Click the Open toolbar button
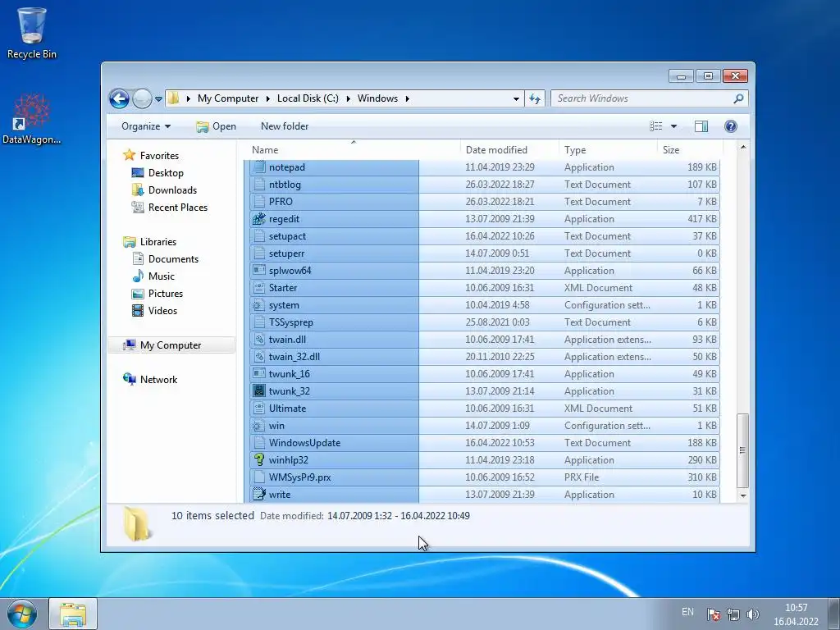 pos(216,126)
